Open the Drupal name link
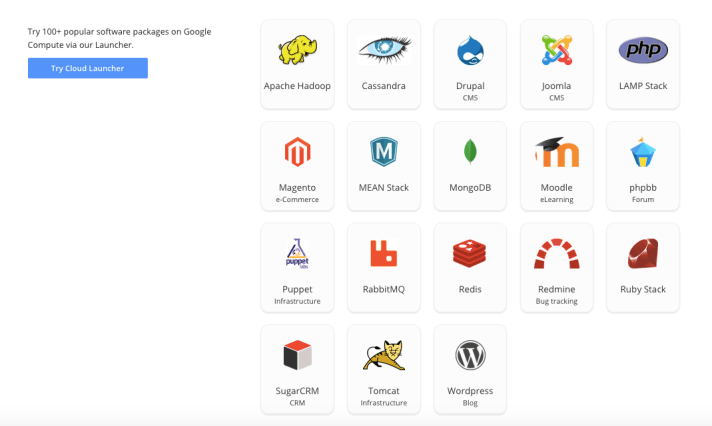 click(x=470, y=86)
